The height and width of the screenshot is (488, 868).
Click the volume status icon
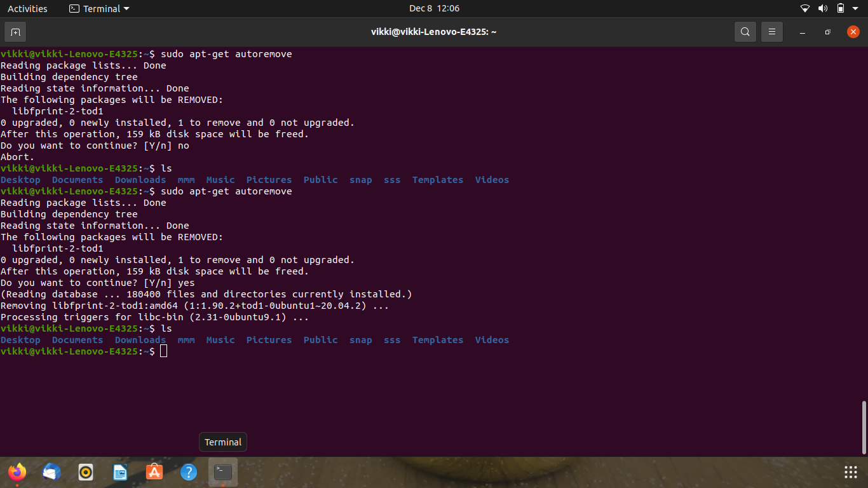[x=823, y=8]
